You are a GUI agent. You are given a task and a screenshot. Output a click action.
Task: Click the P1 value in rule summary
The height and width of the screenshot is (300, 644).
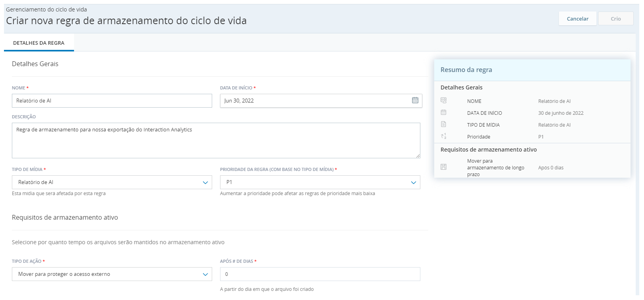pos(541,137)
